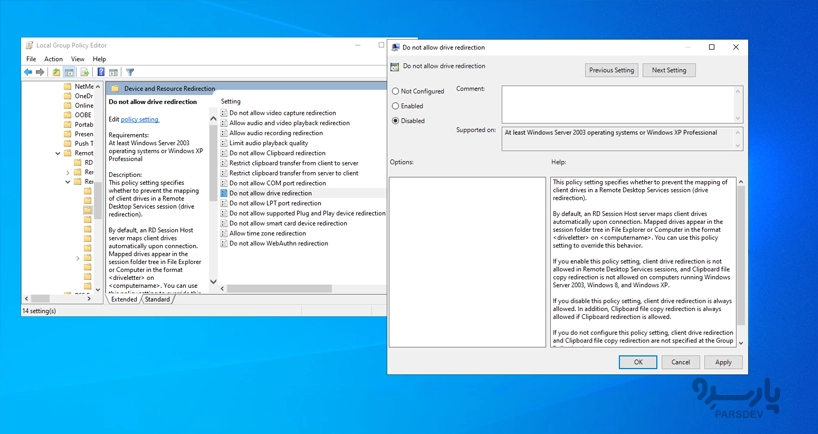The image size is (818, 434).
Task: Click the Help text scrollbar down arrow
Action: point(741,343)
